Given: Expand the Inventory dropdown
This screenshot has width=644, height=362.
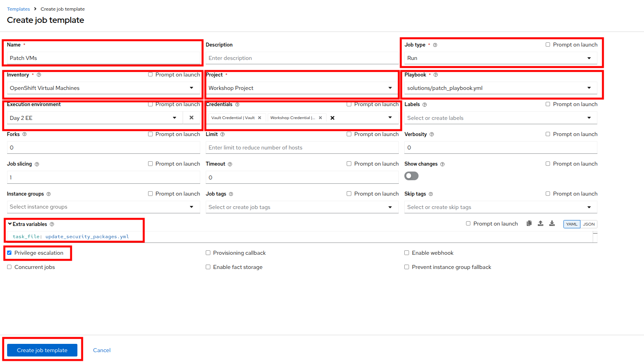Looking at the screenshot, I should pos(192,88).
